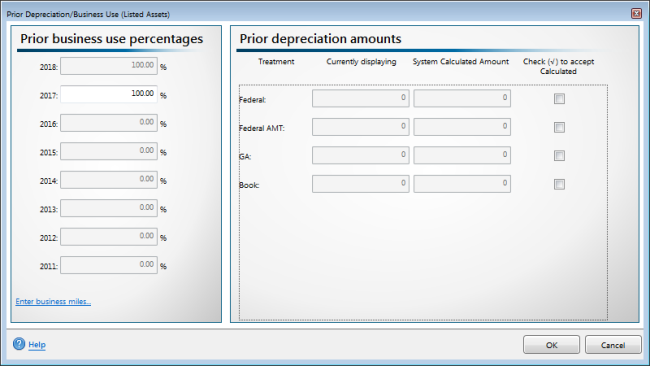The height and width of the screenshot is (366, 650).
Task: Select the GA currently displaying field
Action: 361,155
